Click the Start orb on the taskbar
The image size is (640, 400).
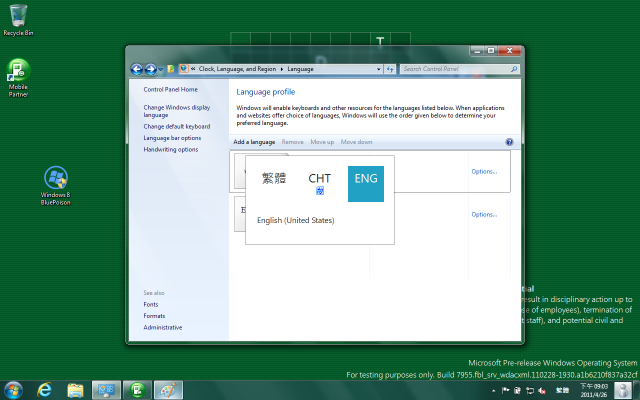[x=13, y=390]
